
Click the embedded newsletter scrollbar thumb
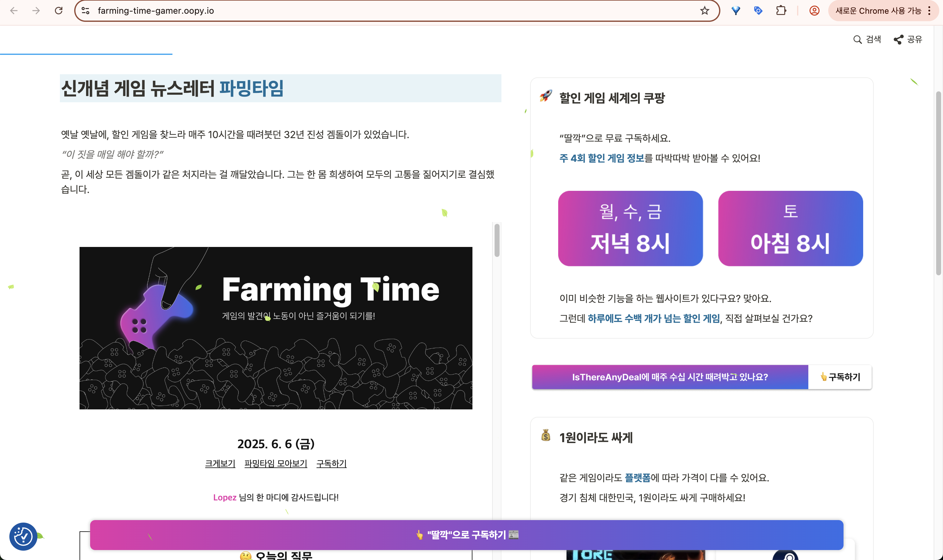coord(497,240)
